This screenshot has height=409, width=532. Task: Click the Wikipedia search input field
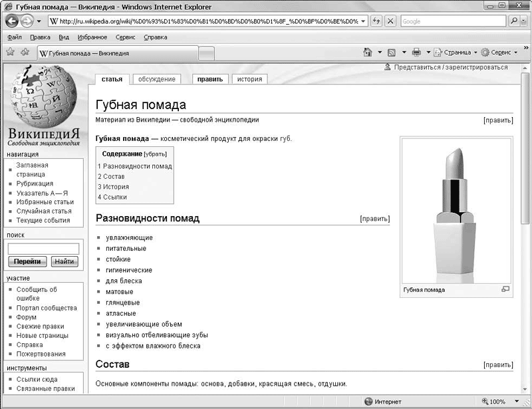(43, 248)
